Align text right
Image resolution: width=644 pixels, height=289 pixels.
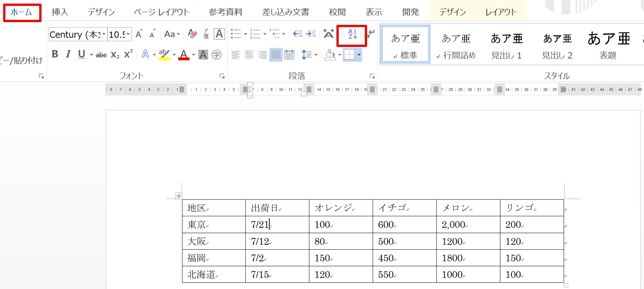262,55
